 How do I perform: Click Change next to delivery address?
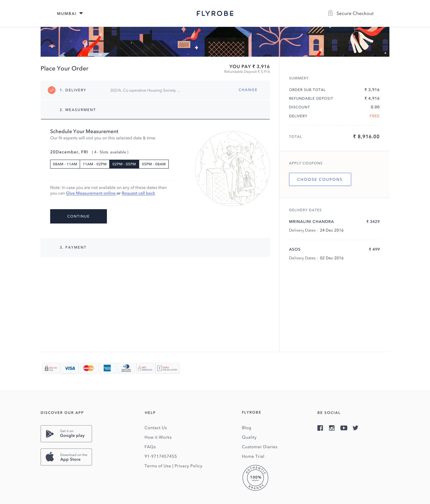pyautogui.click(x=248, y=90)
